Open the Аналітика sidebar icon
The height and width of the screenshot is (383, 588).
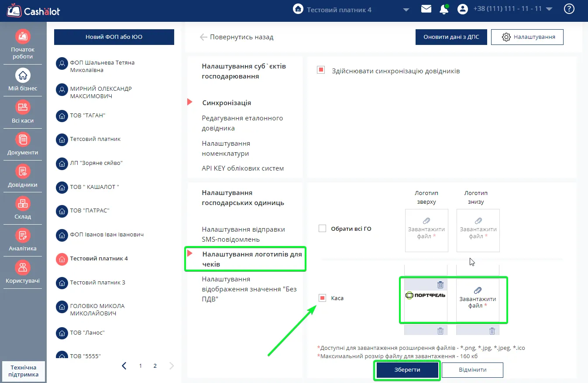click(23, 236)
